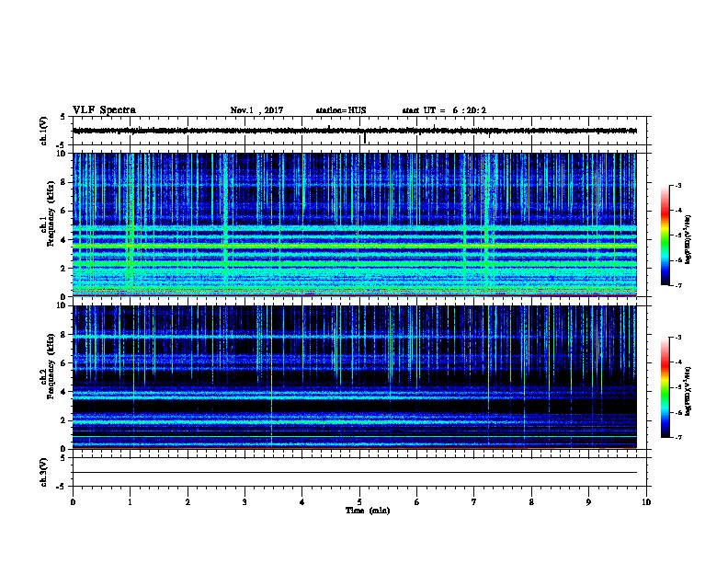Click the x-axis tick label "10" at the time axis end
The image size is (728, 563).
click(x=646, y=502)
